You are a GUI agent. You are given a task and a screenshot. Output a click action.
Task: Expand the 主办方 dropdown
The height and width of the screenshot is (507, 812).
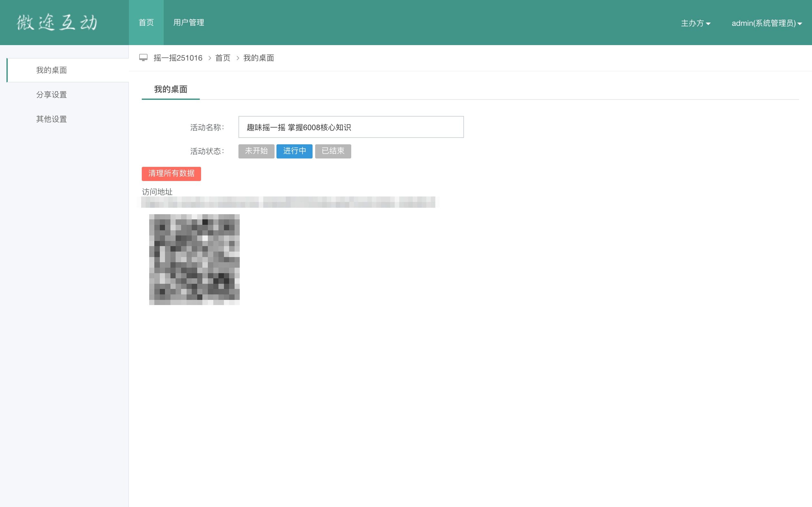point(696,23)
